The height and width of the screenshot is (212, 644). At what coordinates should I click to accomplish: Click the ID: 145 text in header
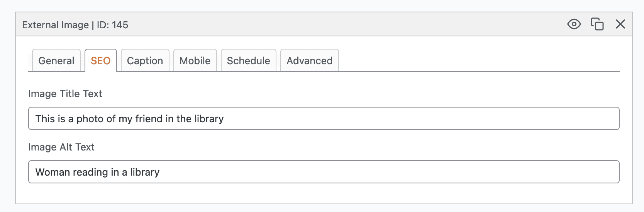(112, 25)
